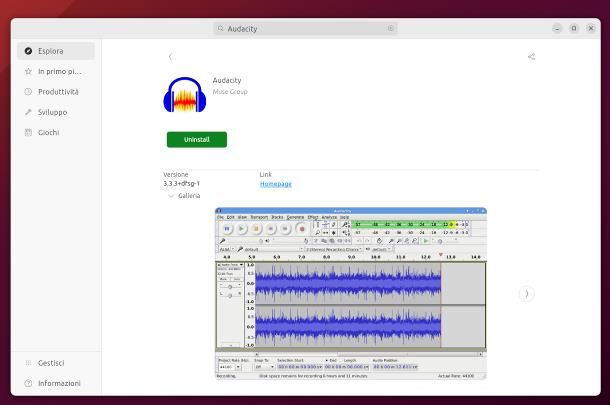The image size is (610, 405).
Task: Click the question mark icon beside Informazioni
Action: (x=28, y=383)
